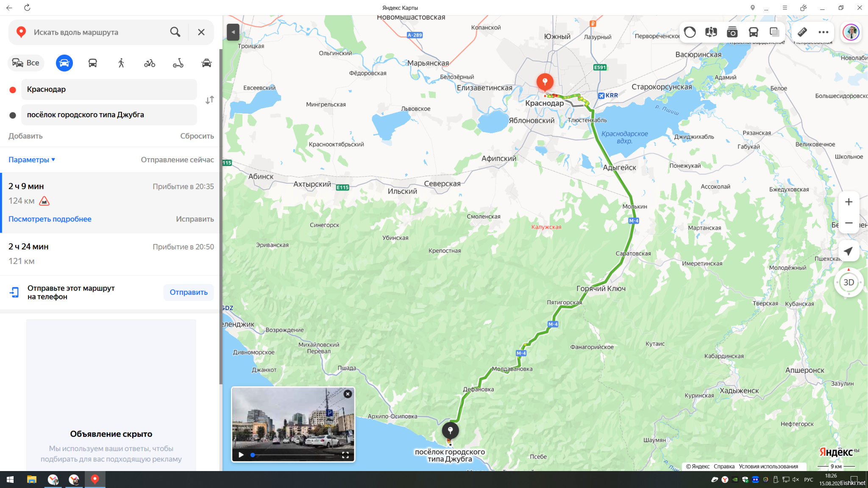
Task: Switch to taxi route mode
Action: [206, 63]
